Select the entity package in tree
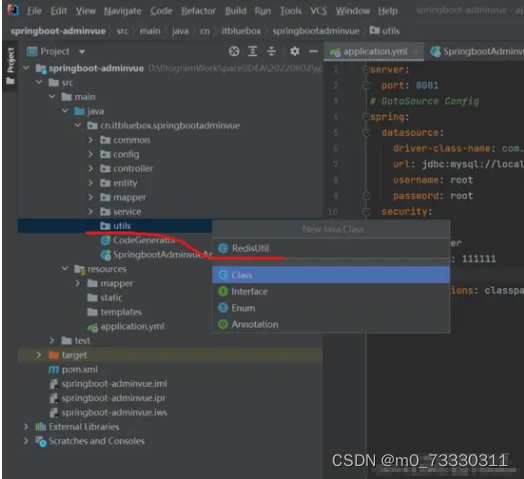 [x=125, y=183]
